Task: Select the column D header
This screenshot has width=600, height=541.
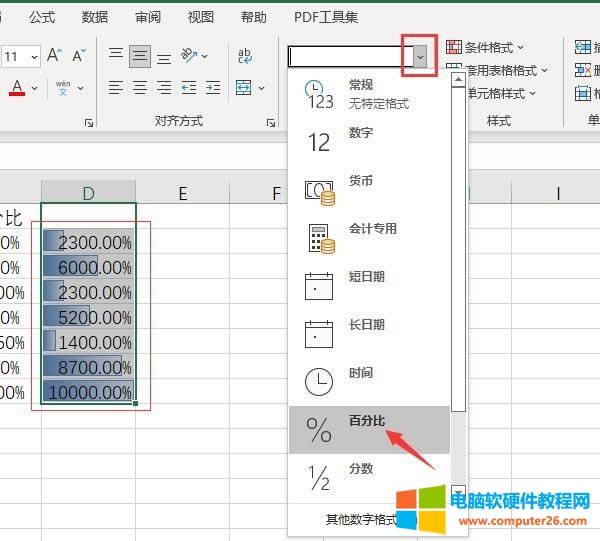Action: pyautogui.click(x=88, y=193)
